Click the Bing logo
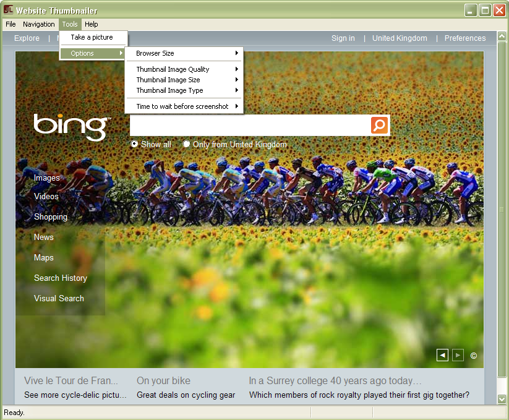Viewport: 509px width, 420px height. (72, 127)
